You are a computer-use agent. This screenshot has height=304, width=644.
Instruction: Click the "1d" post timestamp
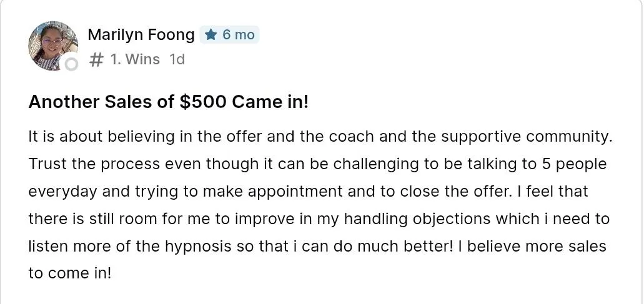tap(177, 59)
